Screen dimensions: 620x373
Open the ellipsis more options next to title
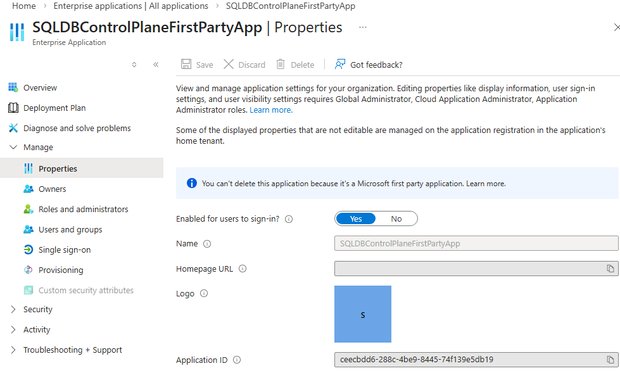[x=363, y=27]
